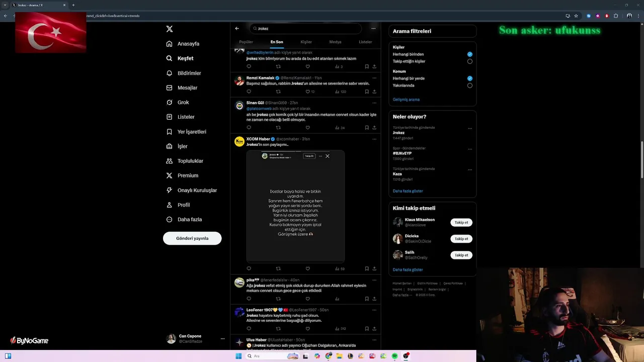The height and width of the screenshot is (362, 644).
Task: Switch to Kişiler tab
Action: (306, 42)
